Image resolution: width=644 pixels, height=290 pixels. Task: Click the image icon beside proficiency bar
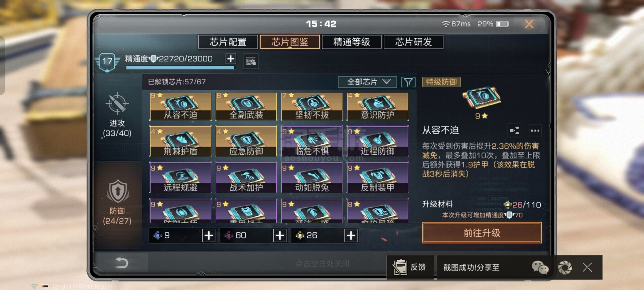(251, 61)
